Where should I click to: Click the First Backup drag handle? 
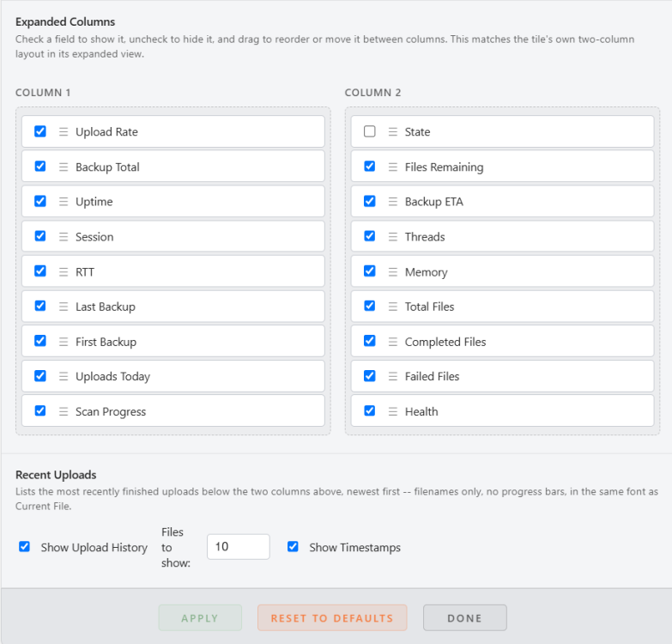click(64, 342)
